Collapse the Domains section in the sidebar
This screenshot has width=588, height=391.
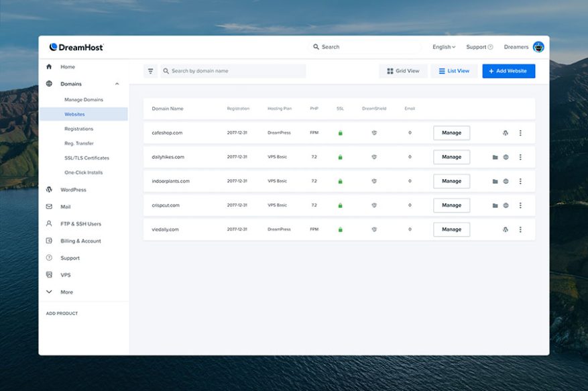116,84
